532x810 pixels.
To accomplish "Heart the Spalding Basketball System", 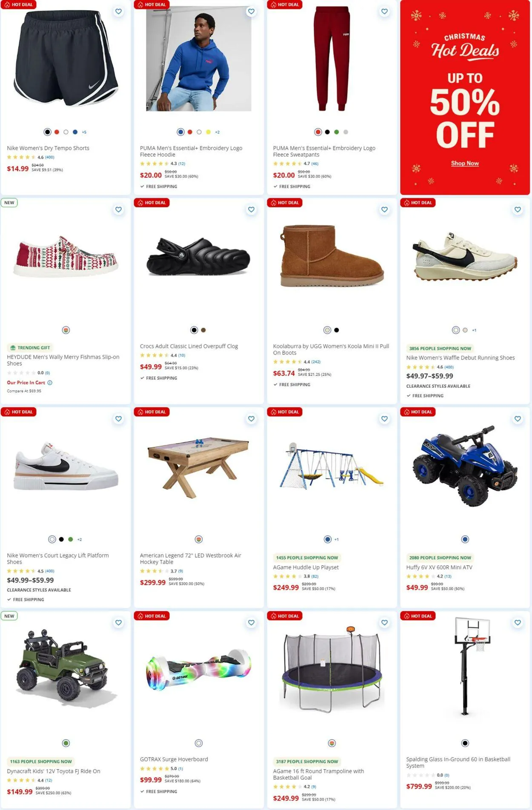I will click(518, 623).
